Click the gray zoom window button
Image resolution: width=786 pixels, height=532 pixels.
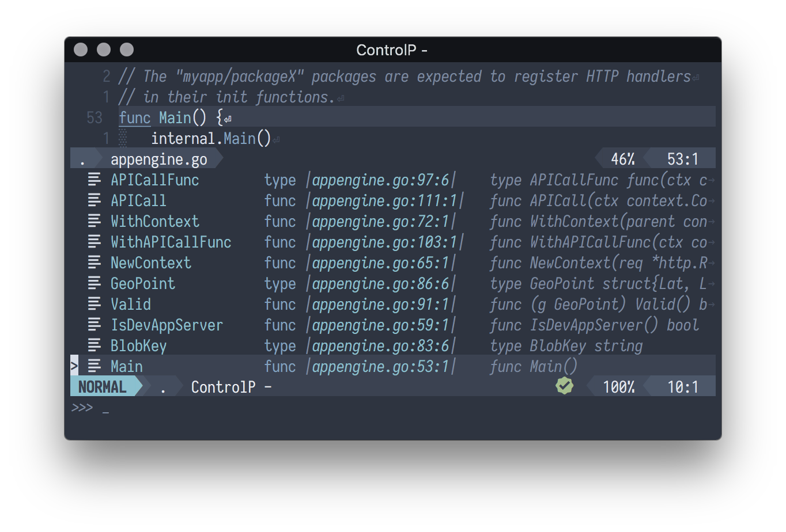(x=127, y=50)
